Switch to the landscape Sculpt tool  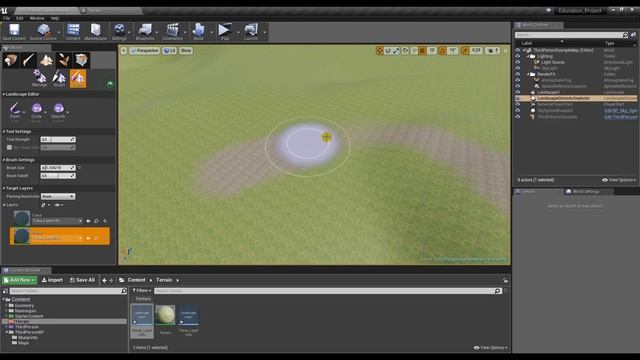pos(59,78)
